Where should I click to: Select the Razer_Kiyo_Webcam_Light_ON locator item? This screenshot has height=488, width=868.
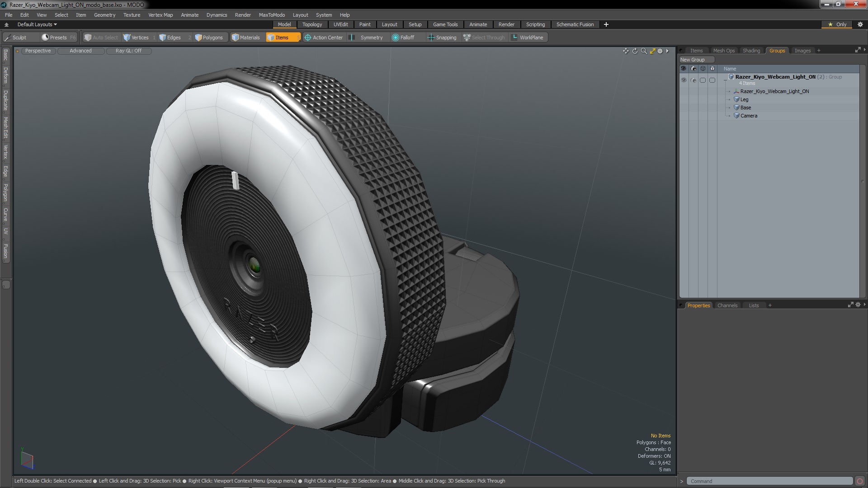point(774,91)
